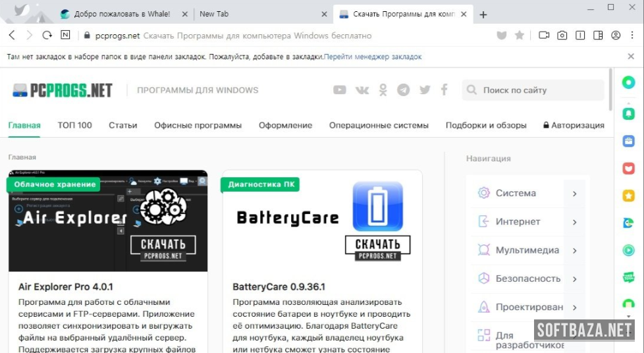
Task: Open the ТОП 100 menu item
Action: [74, 125]
